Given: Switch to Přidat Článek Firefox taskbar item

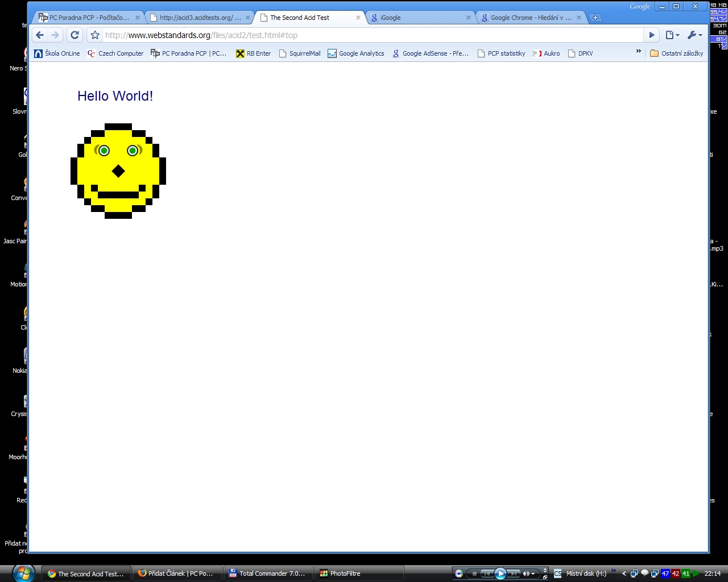Looking at the screenshot, I should point(177,573).
